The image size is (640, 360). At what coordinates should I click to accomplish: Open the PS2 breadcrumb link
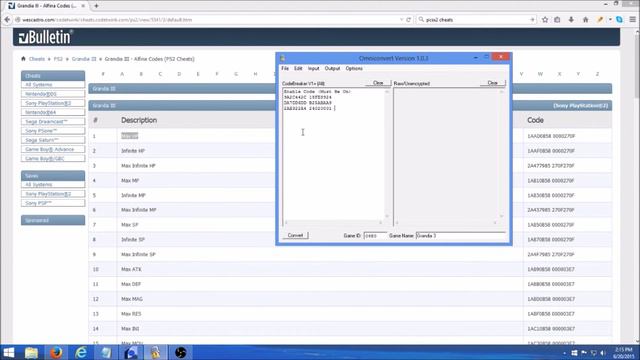click(58, 59)
